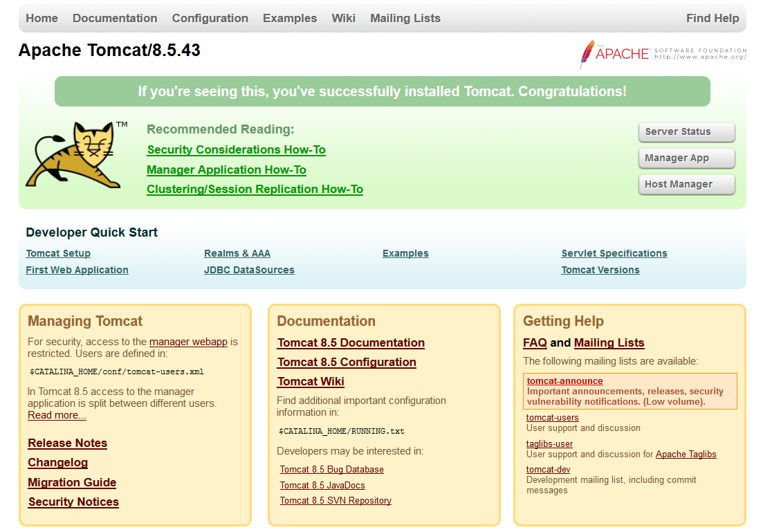Screen dimensions: 763x532
Task: Click the Realms & AAA link
Action: click(x=237, y=254)
